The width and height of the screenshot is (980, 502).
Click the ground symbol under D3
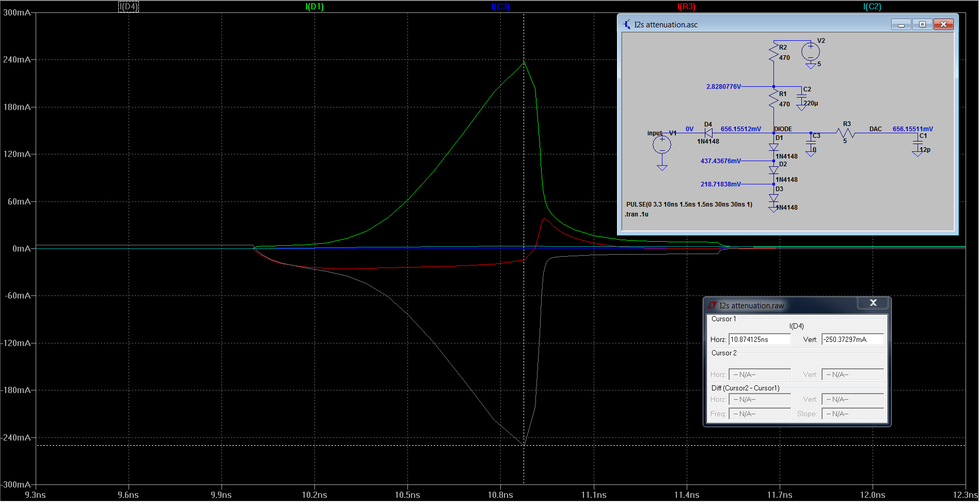tap(773, 209)
